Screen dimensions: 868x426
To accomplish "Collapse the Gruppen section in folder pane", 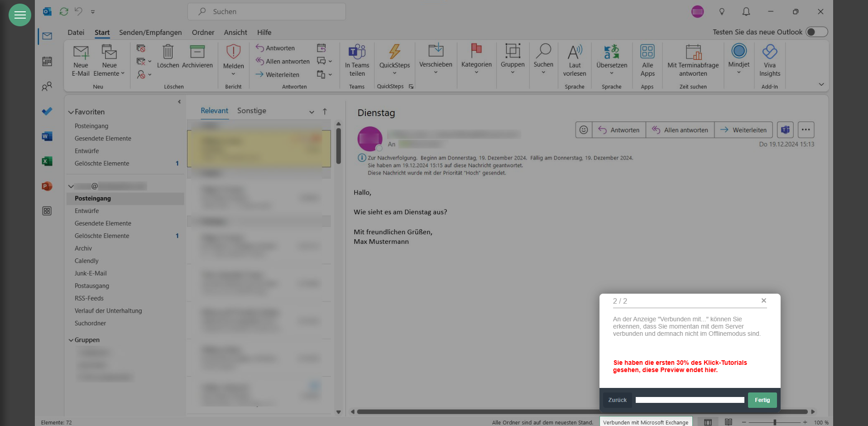I will 71,340.
